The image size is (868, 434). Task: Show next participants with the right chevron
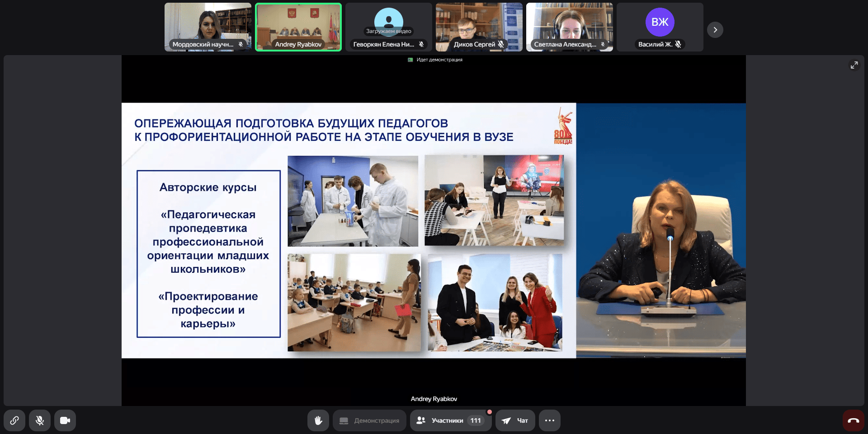click(715, 30)
